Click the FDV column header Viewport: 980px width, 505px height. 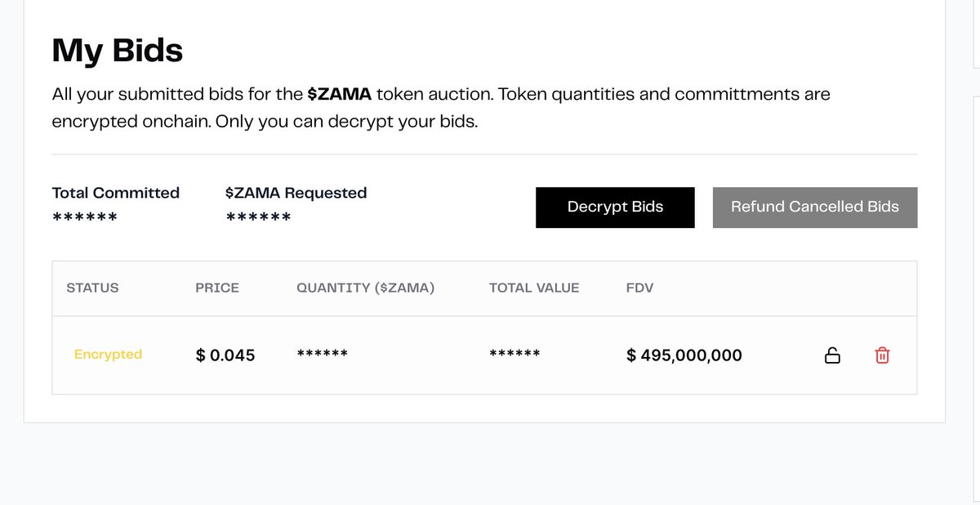[639, 288]
